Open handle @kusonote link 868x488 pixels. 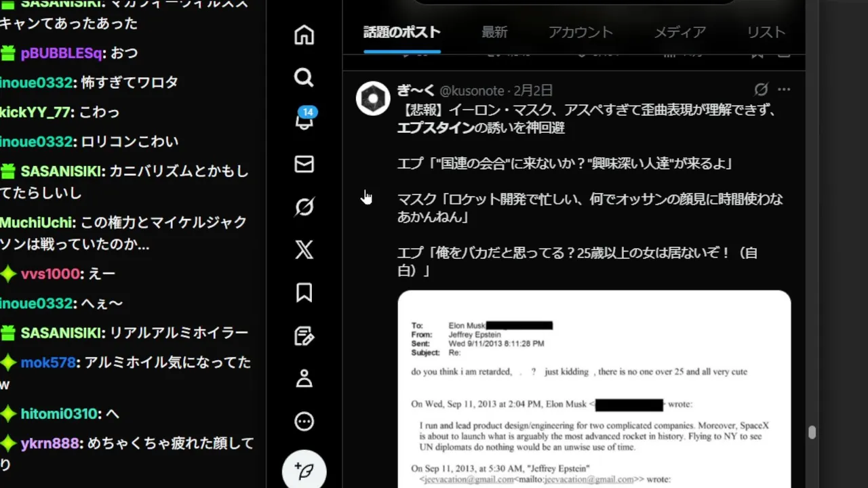[x=472, y=91]
